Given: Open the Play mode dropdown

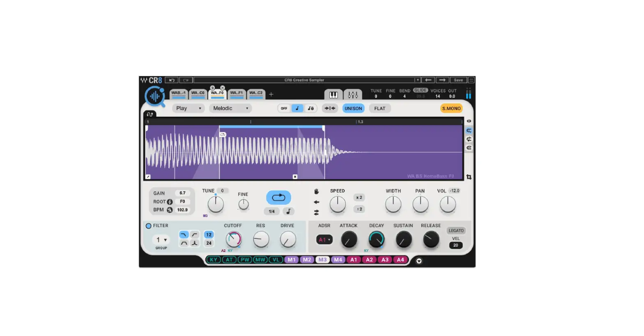Looking at the screenshot, I should (x=189, y=108).
